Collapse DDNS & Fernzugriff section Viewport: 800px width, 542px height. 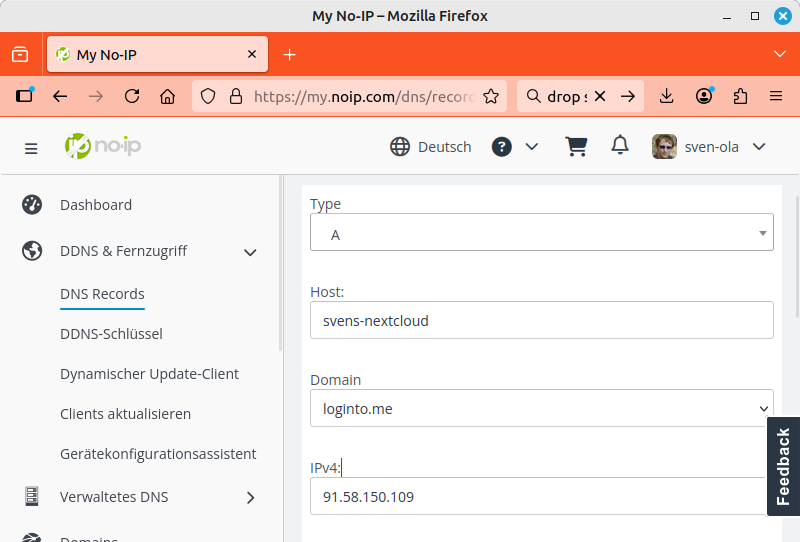pyautogui.click(x=250, y=252)
